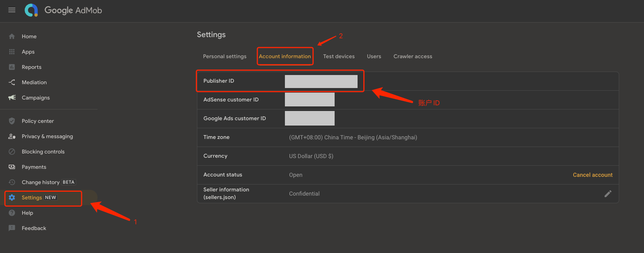Click the Reports chart icon
644x253 pixels.
pyautogui.click(x=12, y=67)
